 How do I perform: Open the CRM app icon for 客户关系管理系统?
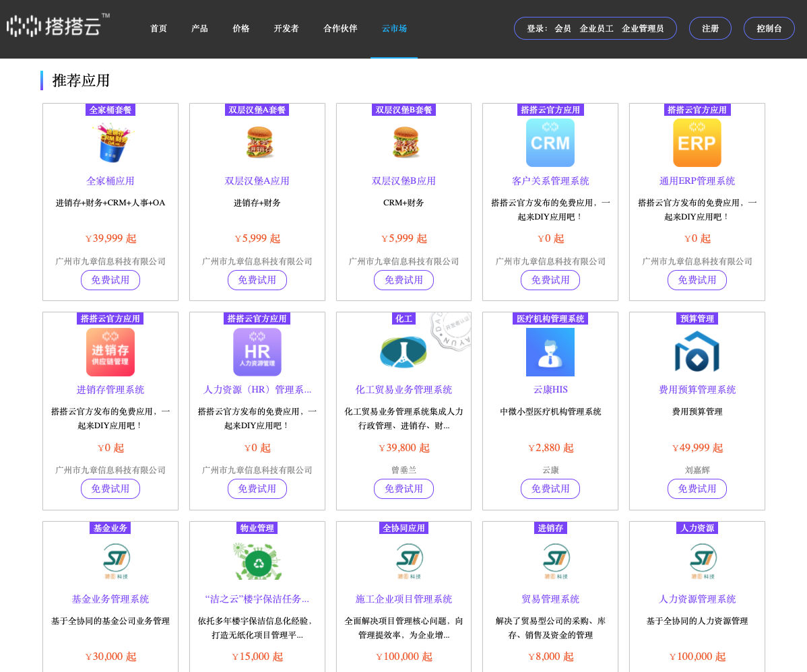[x=550, y=143]
